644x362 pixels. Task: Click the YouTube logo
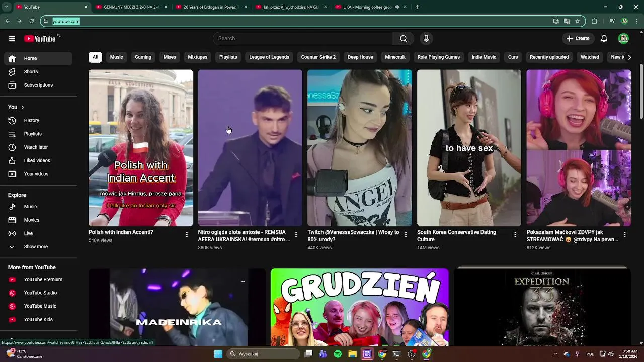[x=40, y=39]
